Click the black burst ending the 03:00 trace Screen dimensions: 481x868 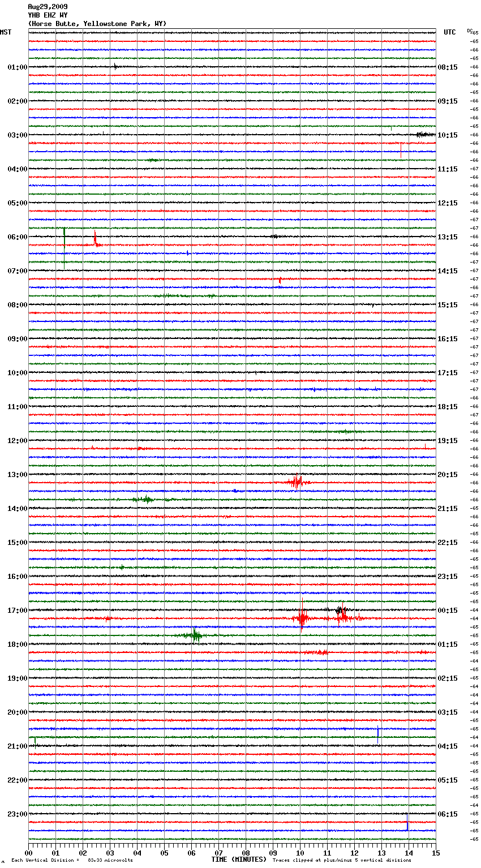point(424,135)
